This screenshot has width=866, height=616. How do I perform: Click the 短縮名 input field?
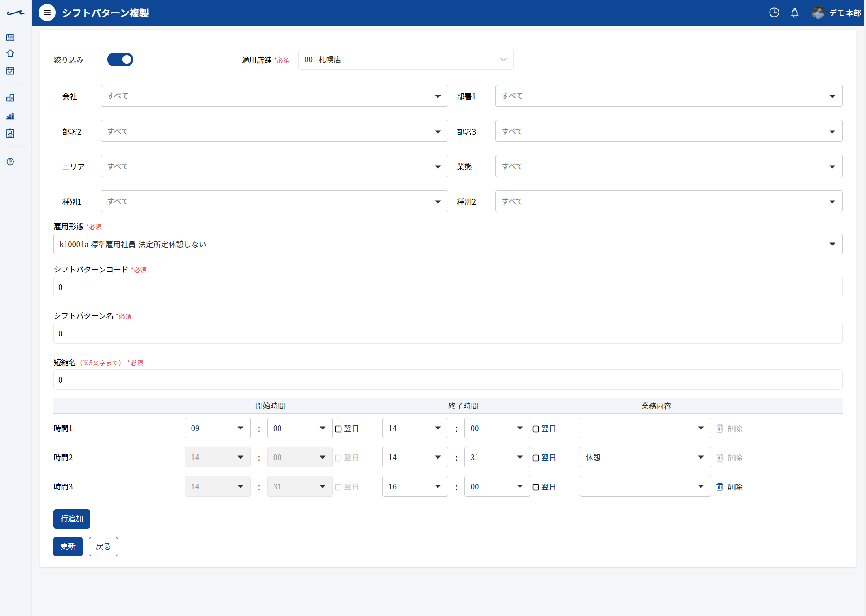coord(448,380)
